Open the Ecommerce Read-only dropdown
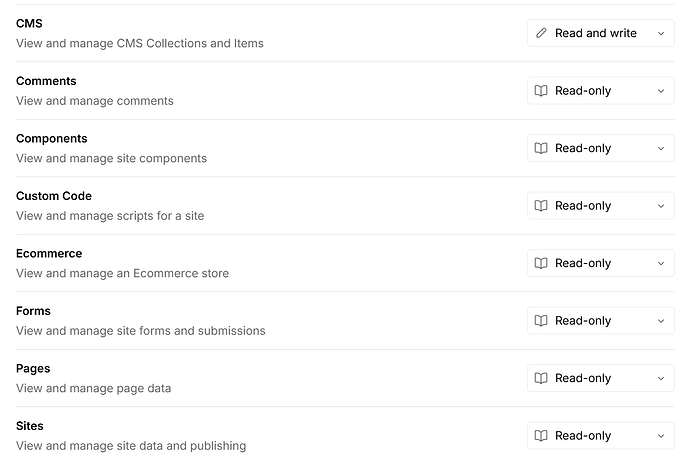This screenshot has width=690, height=463. point(601,263)
